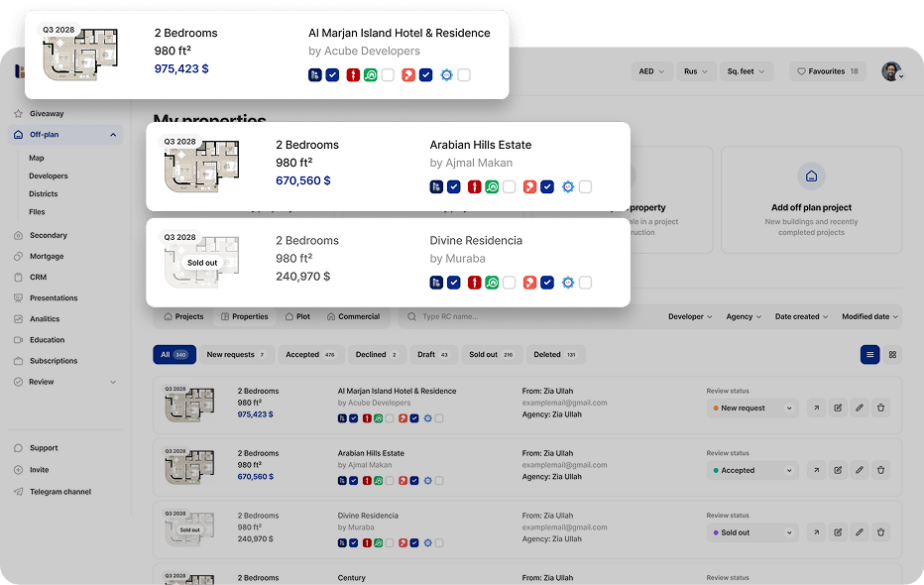
Task: Show Declined properties filter
Action: [x=377, y=355]
